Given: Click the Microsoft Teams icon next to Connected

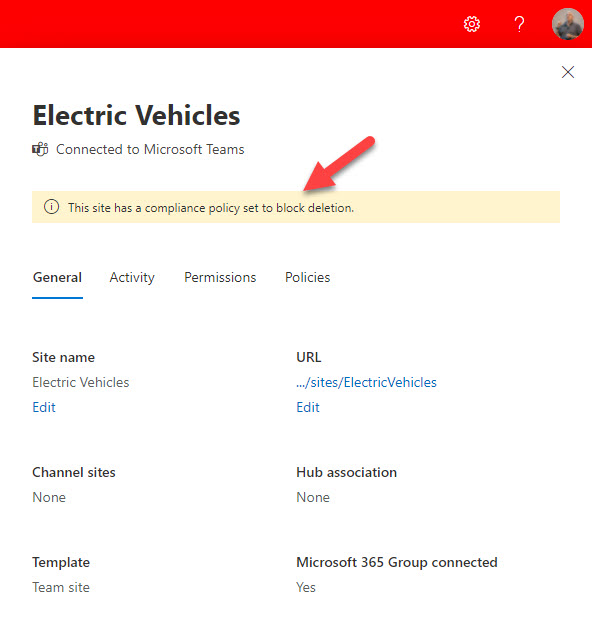Looking at the screenshot, I should coord(40,149).
